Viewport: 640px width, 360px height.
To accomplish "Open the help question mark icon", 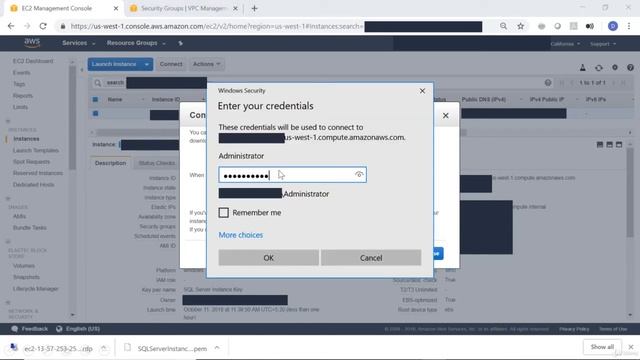I will pos(630,68).
